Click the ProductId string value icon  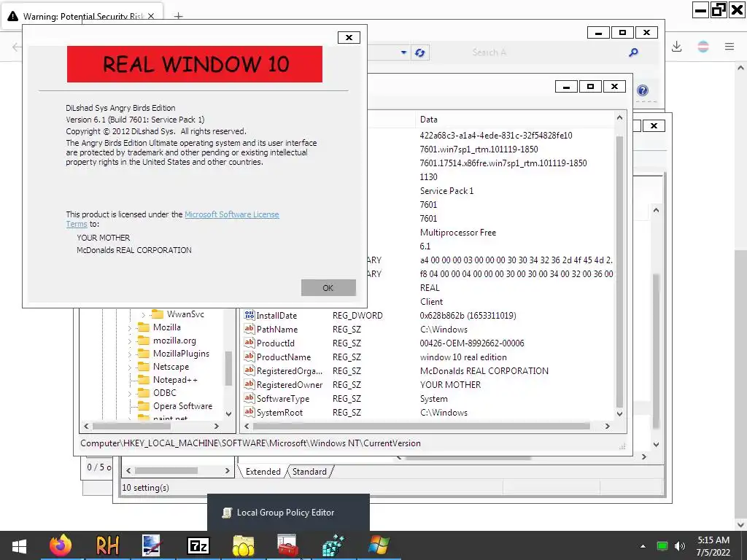[249, 343]
